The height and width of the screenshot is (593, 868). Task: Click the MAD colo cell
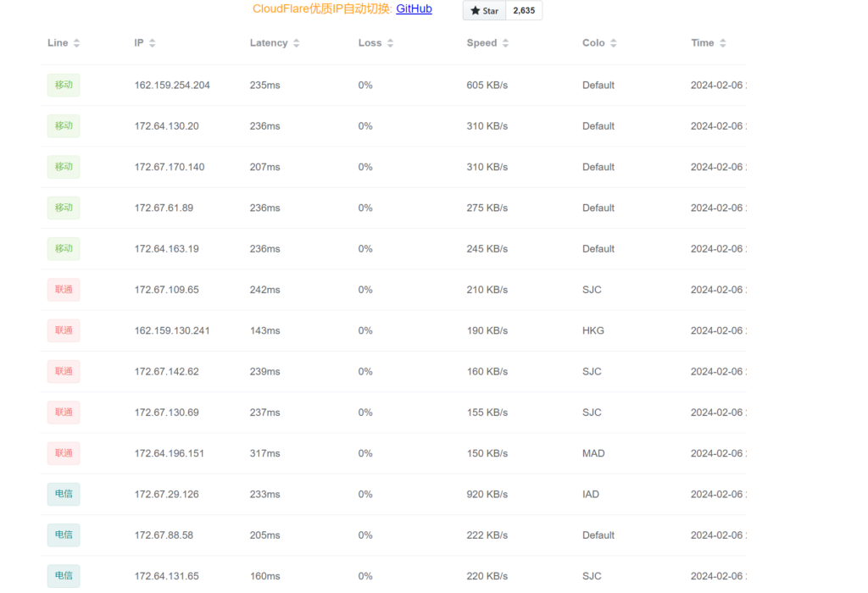(593, 453)
